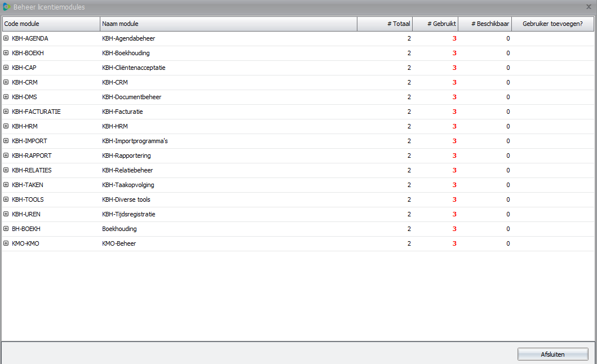Expand the KBH-HRM module node
The width and height of the screenshot is (597, 364).
pos(6,126)
